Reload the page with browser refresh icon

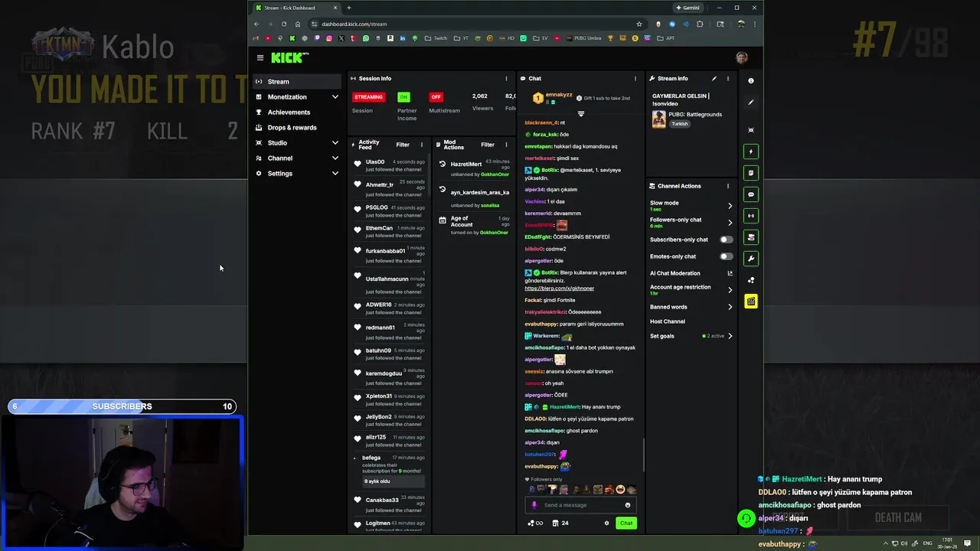[284, 24]
